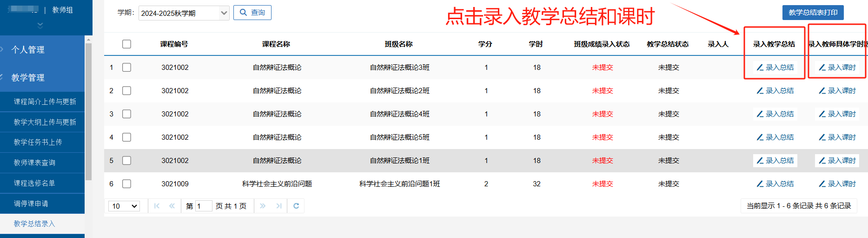The image size is (868, 238).
Task: Click 录入课时 for 自然辩证法概论5班
Action: pos(837,137)
